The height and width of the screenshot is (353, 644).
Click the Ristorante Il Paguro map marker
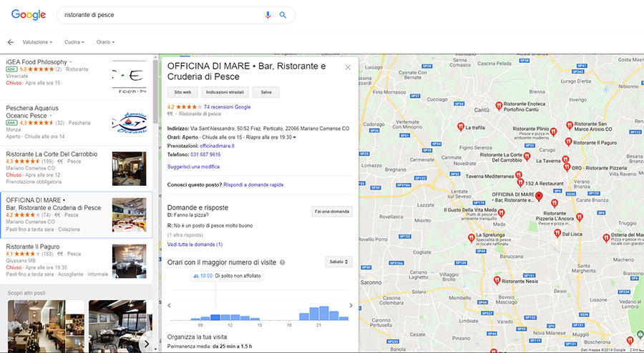568,142
